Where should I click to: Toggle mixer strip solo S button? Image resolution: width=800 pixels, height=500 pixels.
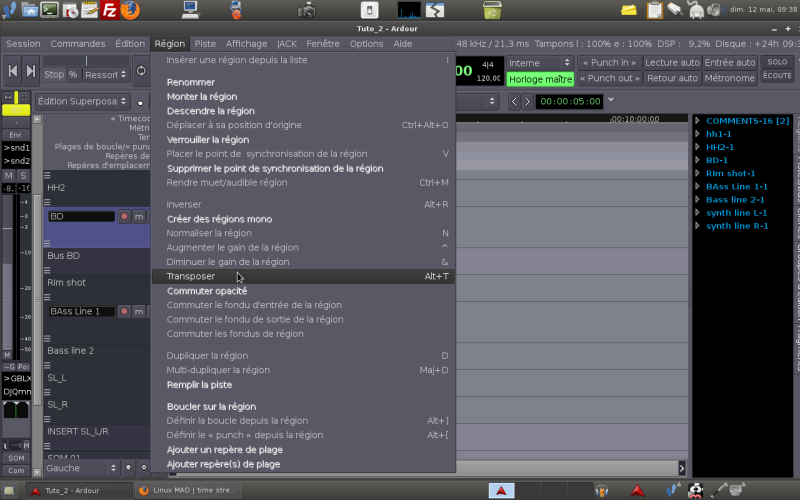coord(23,176)
